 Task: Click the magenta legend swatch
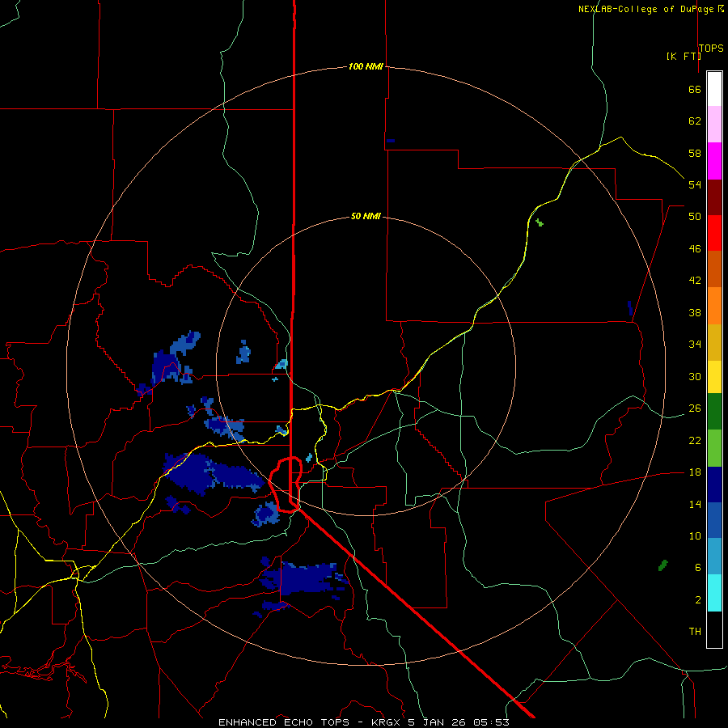714,161
